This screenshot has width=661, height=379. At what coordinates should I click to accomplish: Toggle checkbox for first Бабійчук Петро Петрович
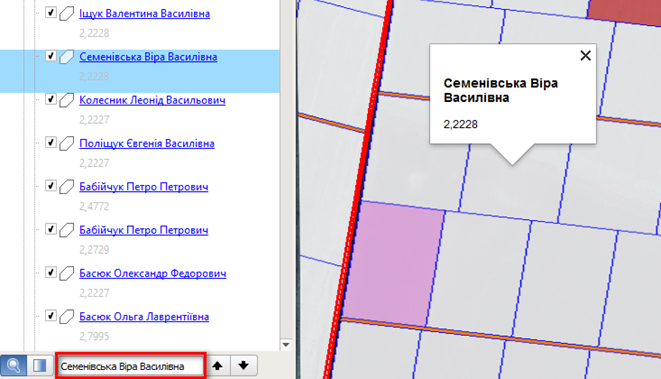pyautogui.click(x=51, y=185)
